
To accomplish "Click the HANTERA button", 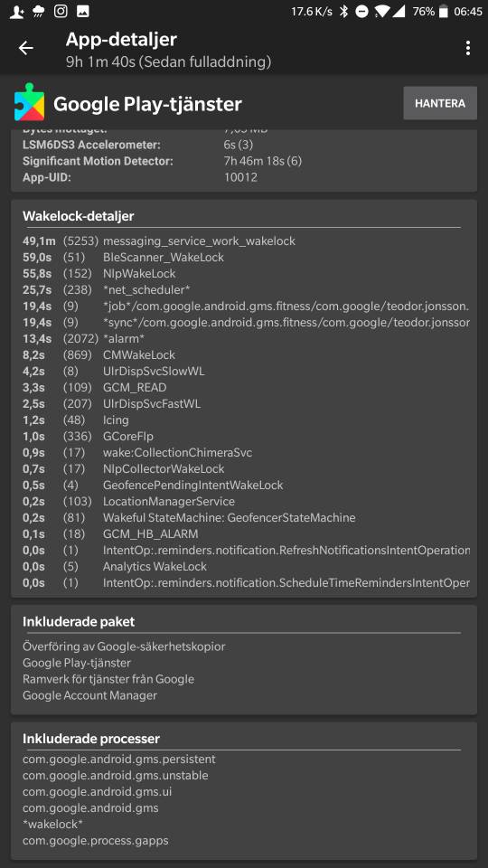I will (440, 103).
